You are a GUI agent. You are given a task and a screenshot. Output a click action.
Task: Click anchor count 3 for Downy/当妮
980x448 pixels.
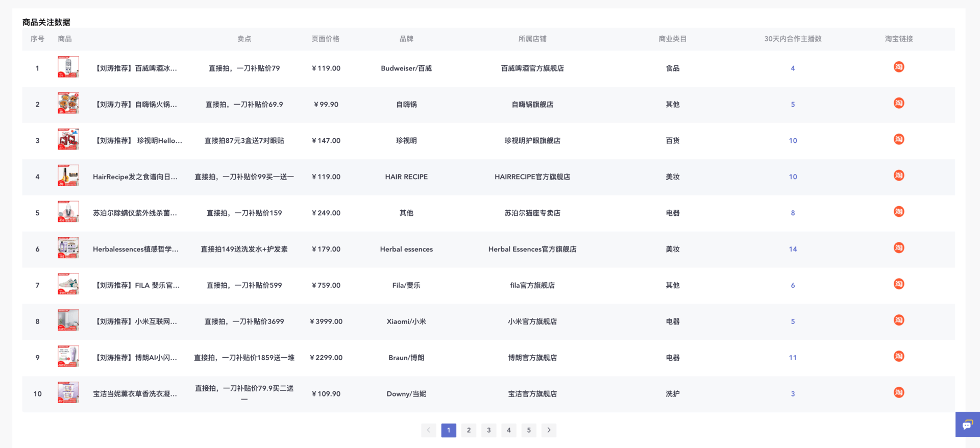tap(793, 394)
